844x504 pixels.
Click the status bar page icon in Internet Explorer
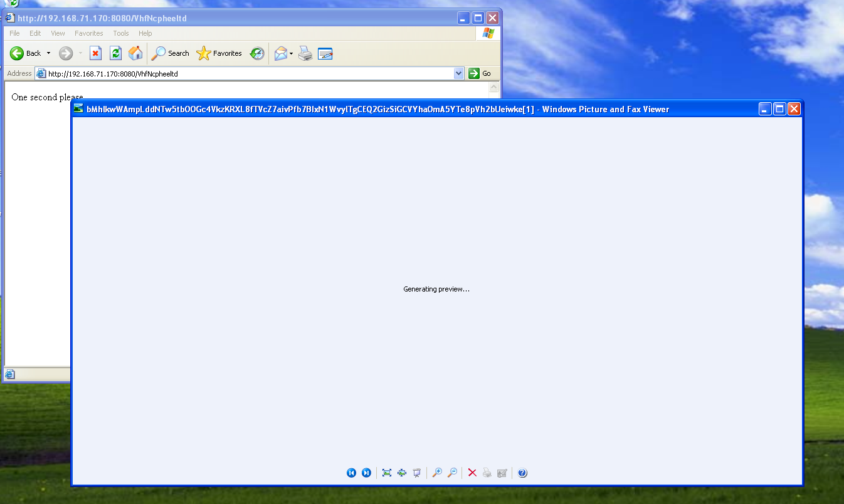pyautogui.click(x=10, y=375)
